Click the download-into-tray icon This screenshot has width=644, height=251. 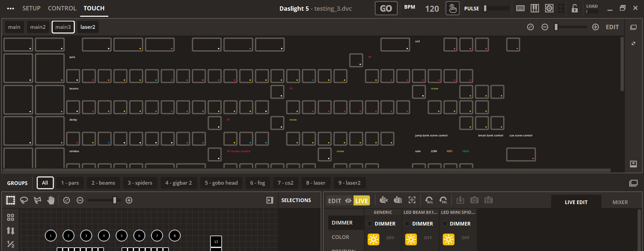(460, 200)
